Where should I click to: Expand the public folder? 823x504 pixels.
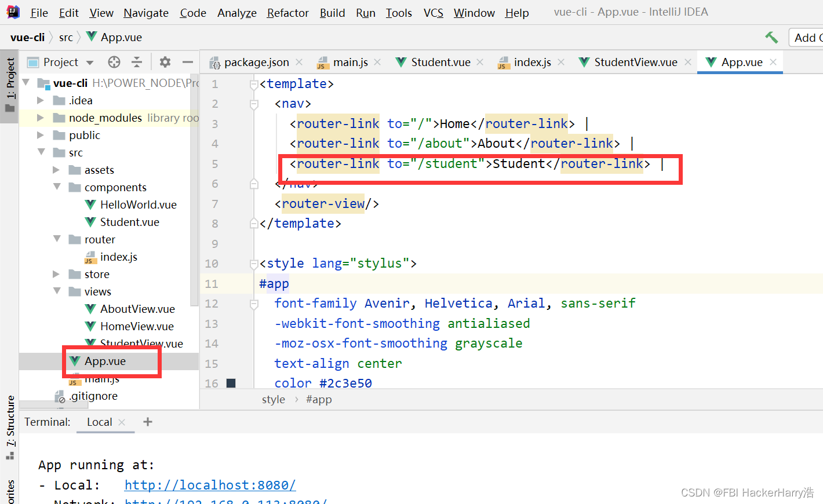coord(41,135)
